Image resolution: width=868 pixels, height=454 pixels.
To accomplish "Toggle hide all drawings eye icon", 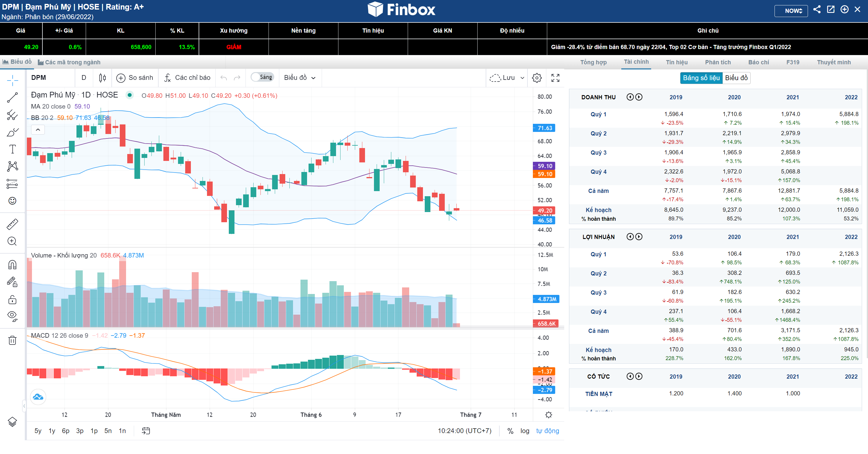I will pyautogui.click(x=13, y=316).
